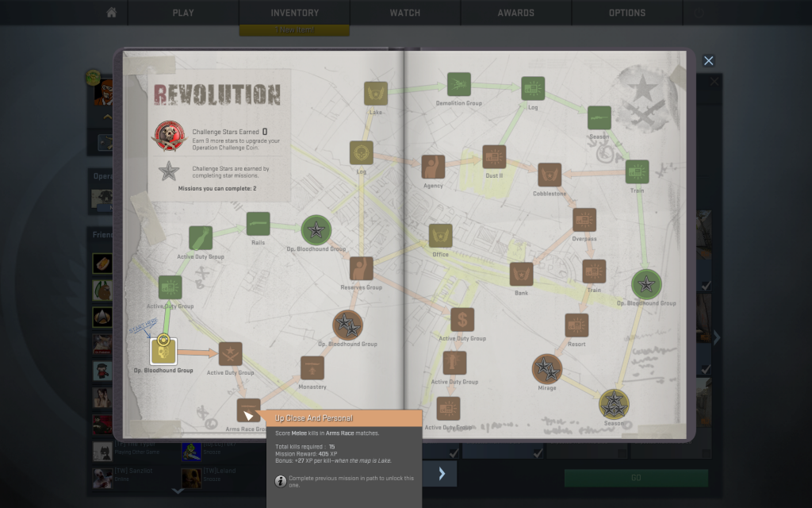Select the Demolition Group mission node
This screenshot has height=508, width=812.
[458, 84]
